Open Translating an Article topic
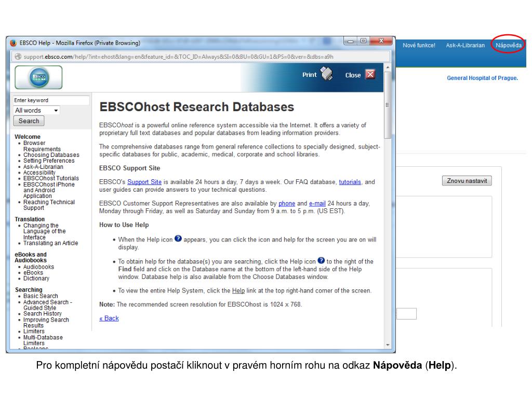The image size is (532, 399). pos(50,243)
